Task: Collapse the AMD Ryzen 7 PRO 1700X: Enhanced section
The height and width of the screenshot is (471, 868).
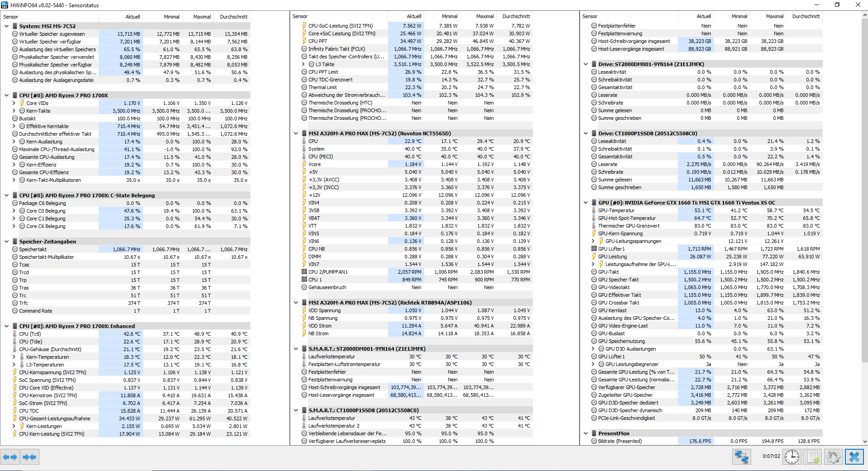Action: point(6,326)
